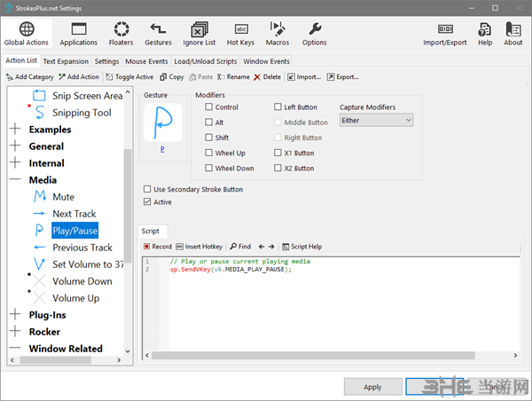The width and height of the screenshot is (532, 401).
Task: Expand the Internal category
Action: click(15, 162)
